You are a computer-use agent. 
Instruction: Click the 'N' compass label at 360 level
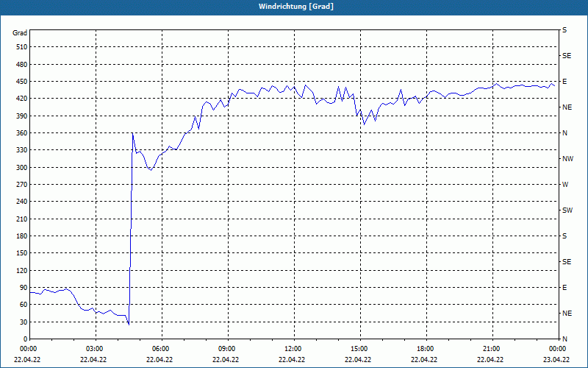[564, 133]
